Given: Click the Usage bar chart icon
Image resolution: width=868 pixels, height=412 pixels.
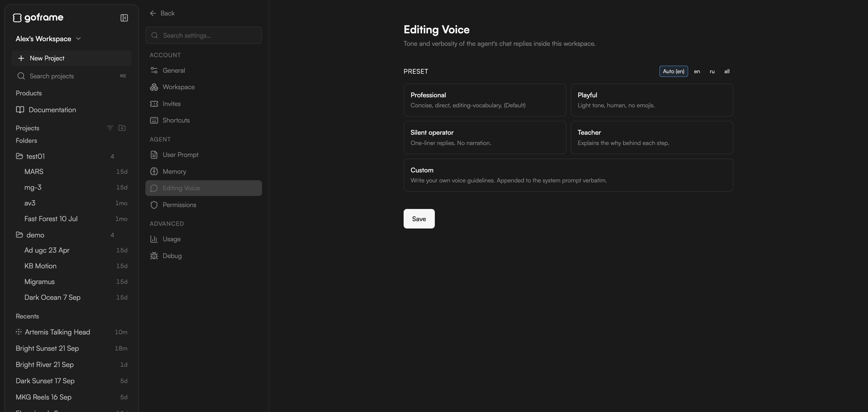Looking at the screenshot, I should click(154, 239).
